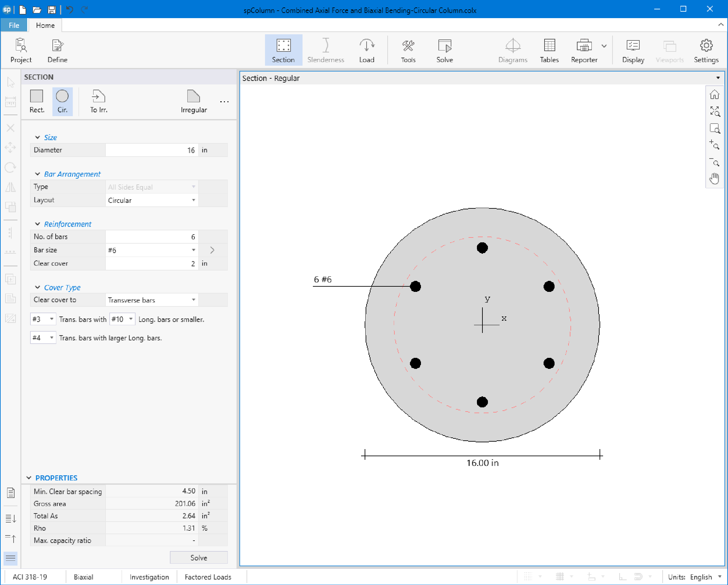Open the Reporter dropdown arrow
Viewport: 728px width, 585px height.
tap(604, 46)
